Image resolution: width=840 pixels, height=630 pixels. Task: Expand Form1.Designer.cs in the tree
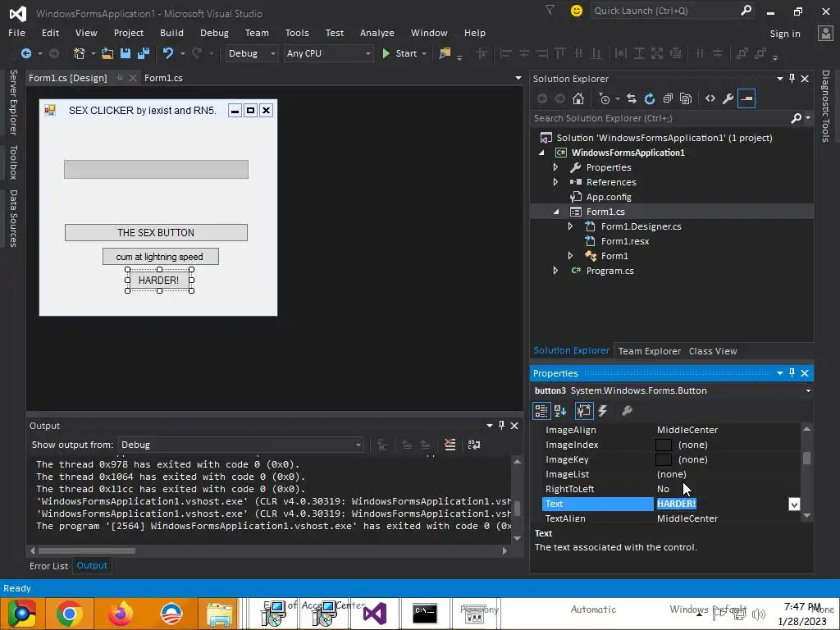571,226
